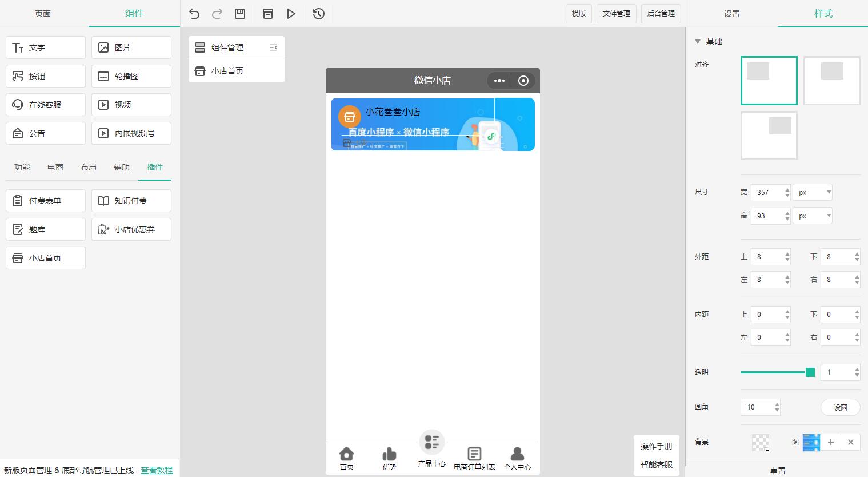868x477 pixels.
Task: Open 后台管理 admin panel
Action: (x=661, y=14)
